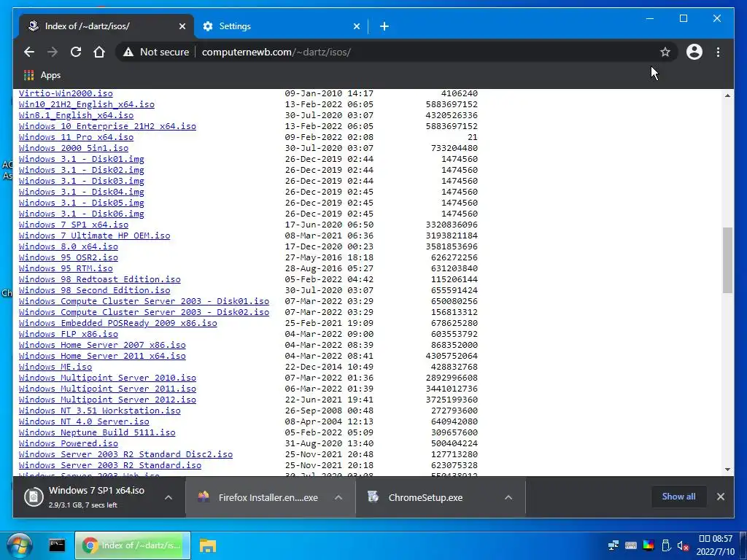Open the Windows Start orb
The height and width of the screenshot is (560, 747).
(x=19, y=545)
